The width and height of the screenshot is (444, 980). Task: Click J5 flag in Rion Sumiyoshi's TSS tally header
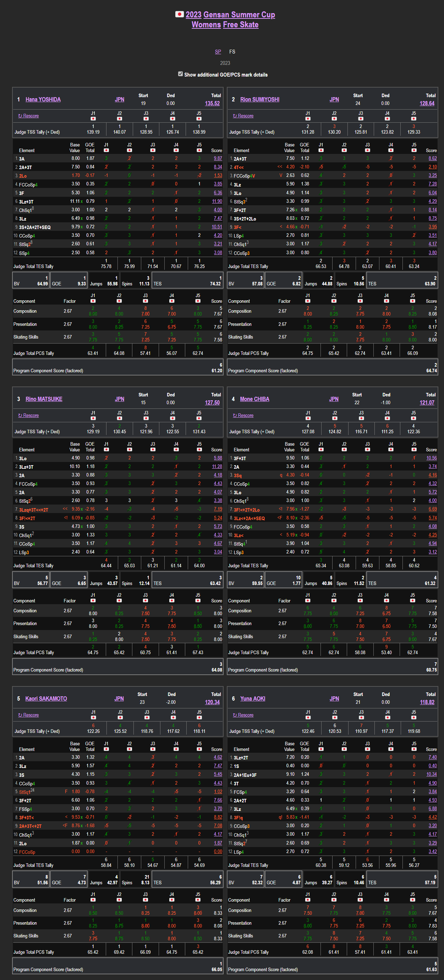413,119
